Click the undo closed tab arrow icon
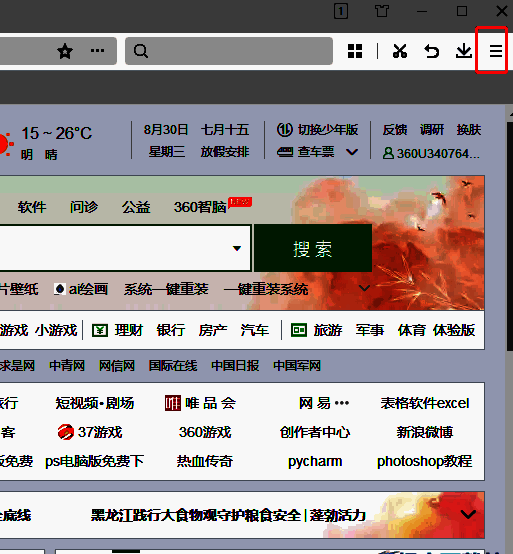The width and height of the screenshot is (513, 554). coord(431,51)
